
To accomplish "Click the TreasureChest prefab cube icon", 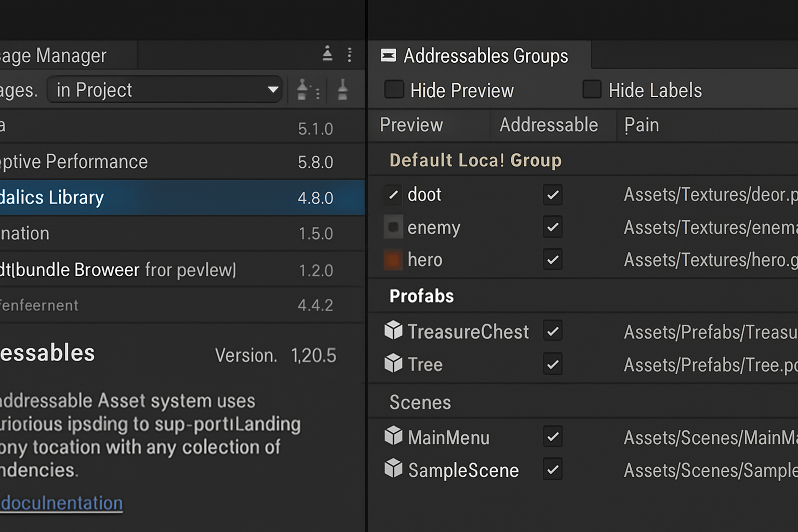I will [x=393, y=330].
